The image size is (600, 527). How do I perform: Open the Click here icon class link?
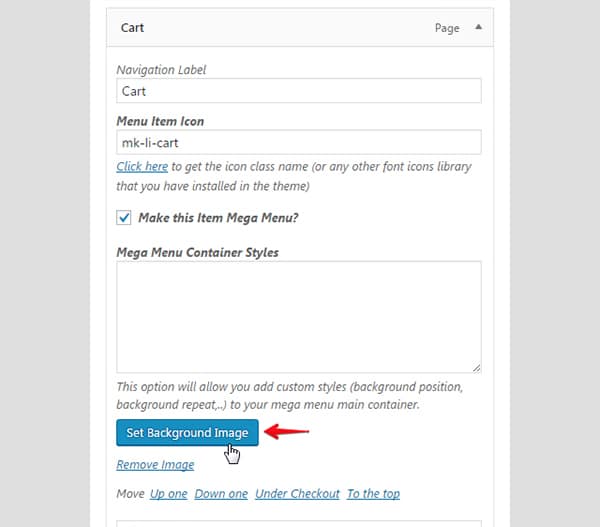pos(142,166)
